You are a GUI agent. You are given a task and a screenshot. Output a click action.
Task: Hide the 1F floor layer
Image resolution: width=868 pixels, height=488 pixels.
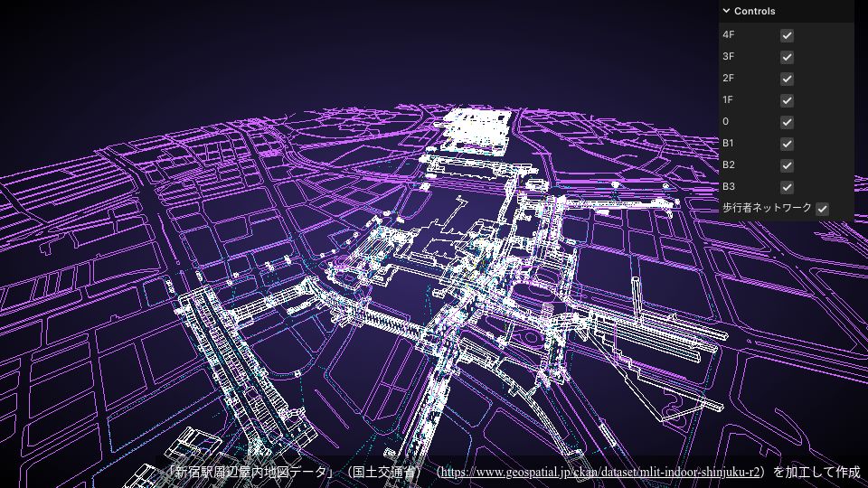pyautogui.click(x=787, y=100)
